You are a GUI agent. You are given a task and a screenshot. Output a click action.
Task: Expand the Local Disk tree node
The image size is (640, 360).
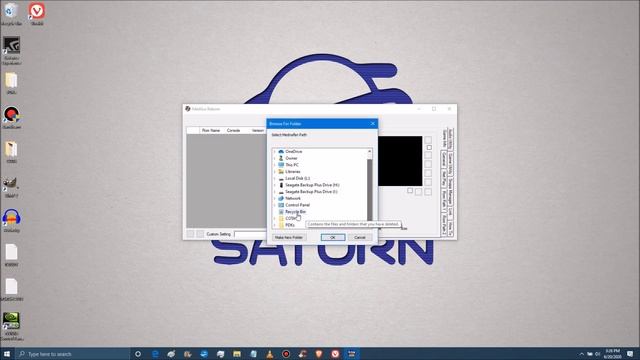coord(274,178)
